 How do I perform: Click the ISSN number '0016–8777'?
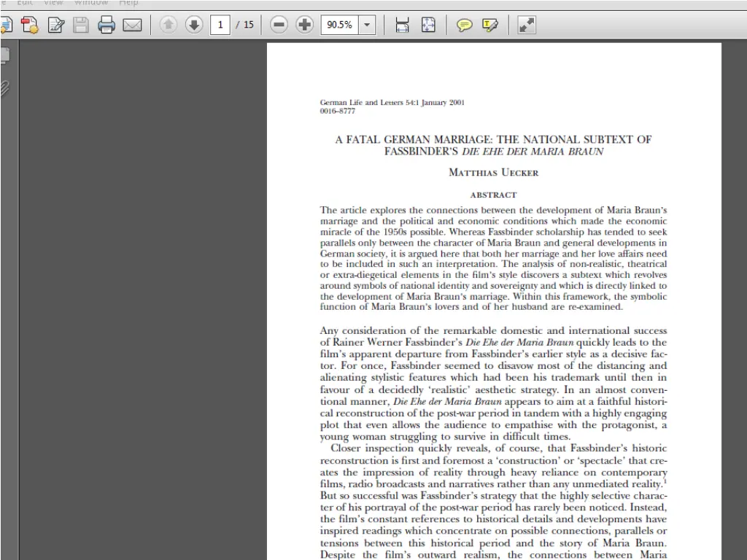pyautogui.click(x=338, y=111)
